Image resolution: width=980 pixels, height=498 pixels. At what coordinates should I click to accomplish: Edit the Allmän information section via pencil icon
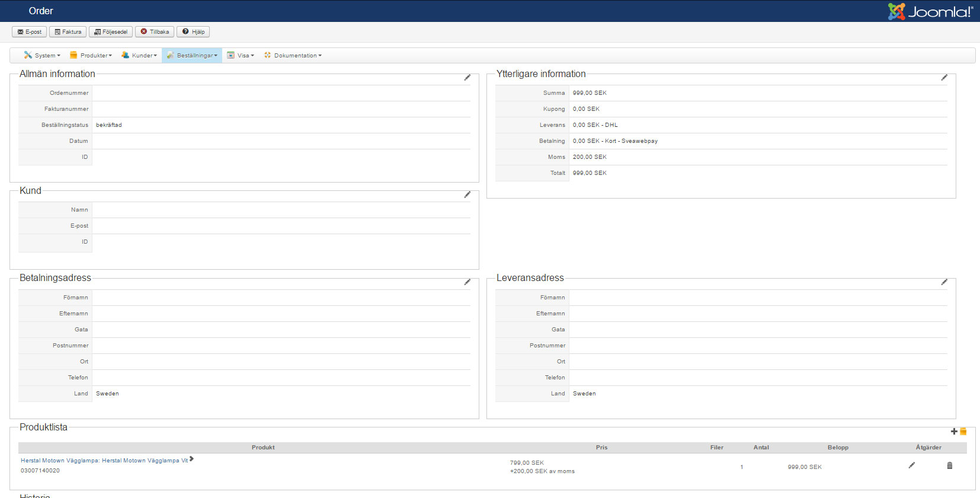click(x=467, y=77)
